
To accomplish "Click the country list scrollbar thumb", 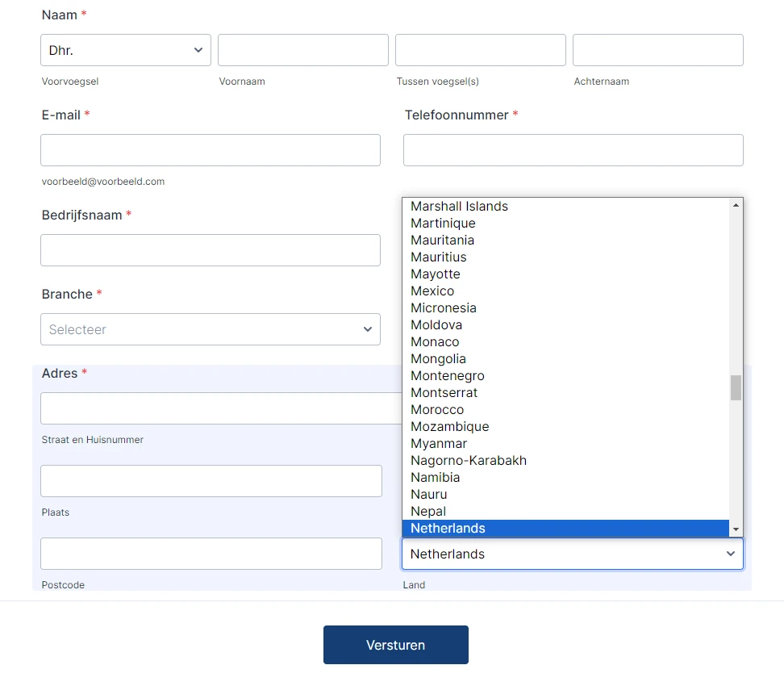I will point(735,387).
